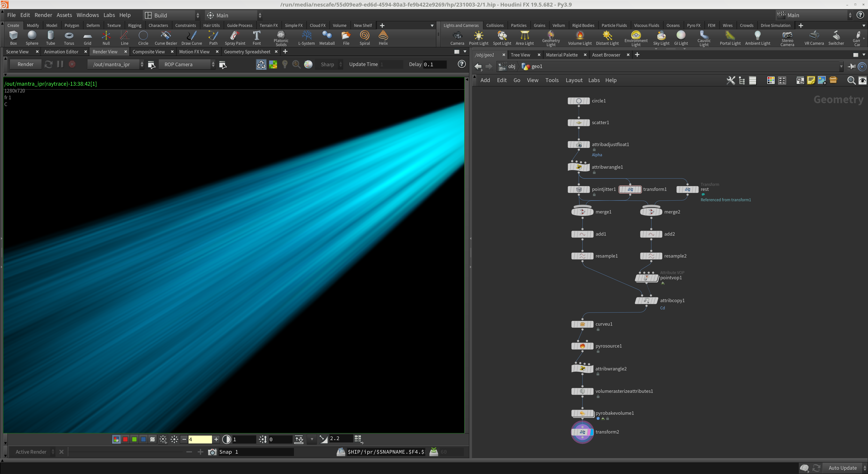Add a Sky Light
Viewport: 868px width, 474px height.
[x=661, y=38]
